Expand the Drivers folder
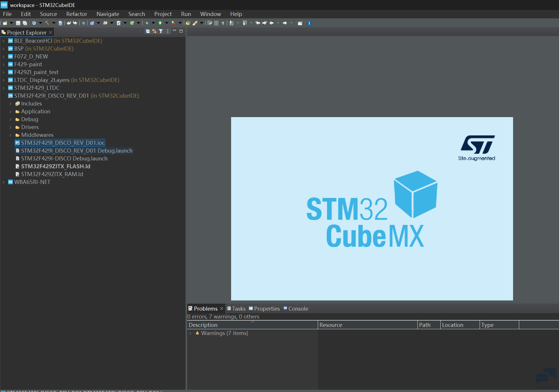Viewport: 559px width, 392px height. [x=10, y=127]
